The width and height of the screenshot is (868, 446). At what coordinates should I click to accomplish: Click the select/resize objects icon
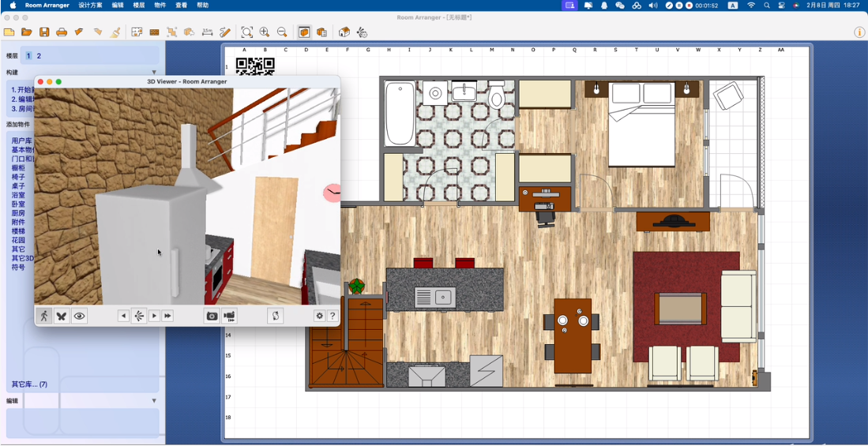coord(172,32)
